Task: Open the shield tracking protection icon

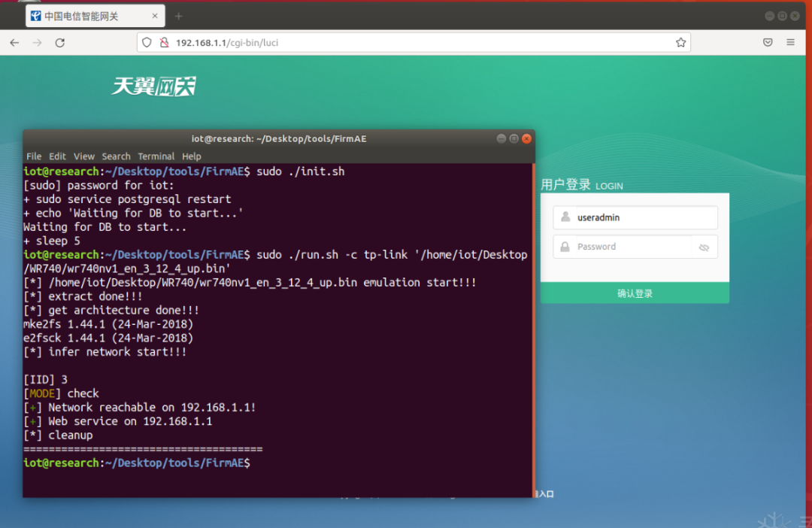Action: pyautogui.click(x=147, y=42)
